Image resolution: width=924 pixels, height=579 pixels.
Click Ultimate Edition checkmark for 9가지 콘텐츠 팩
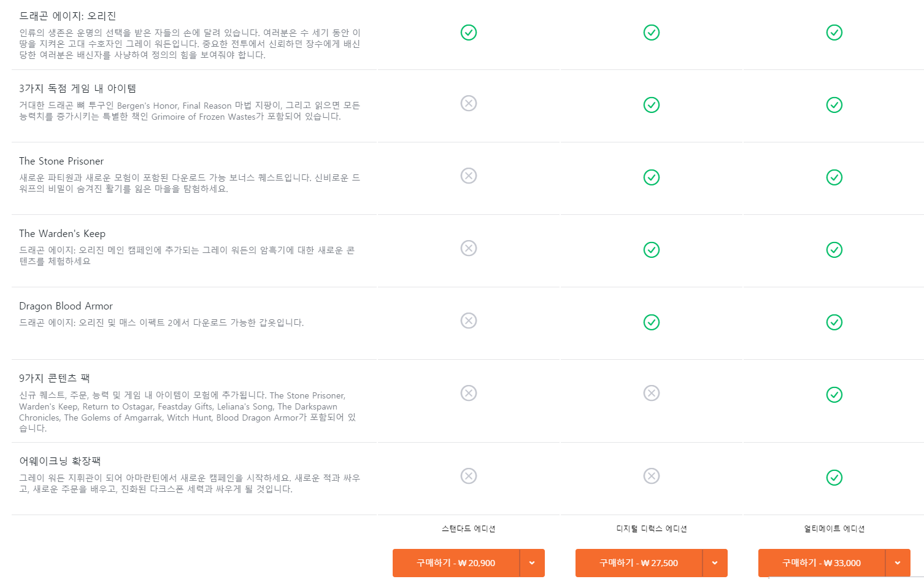pos(834,395)
